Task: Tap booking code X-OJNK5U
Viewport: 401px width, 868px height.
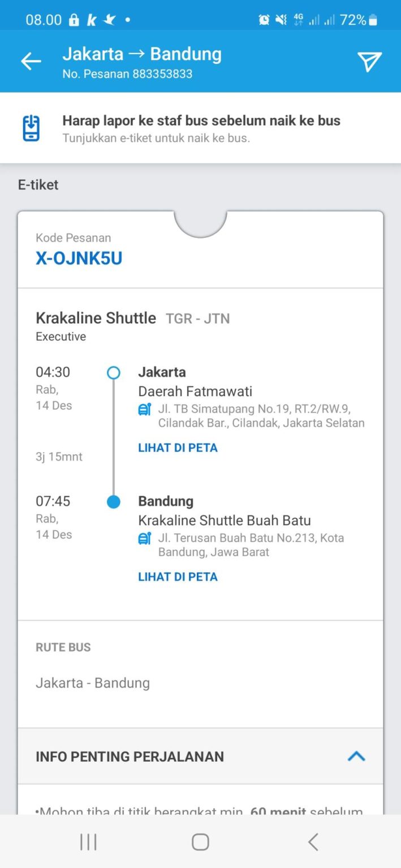Action: (x=79, y=259)
